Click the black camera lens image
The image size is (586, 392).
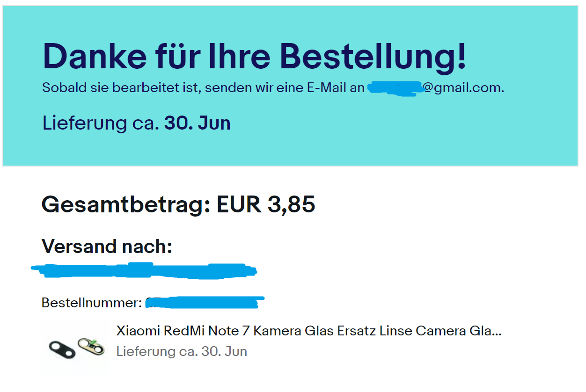[x=62, y=350]
